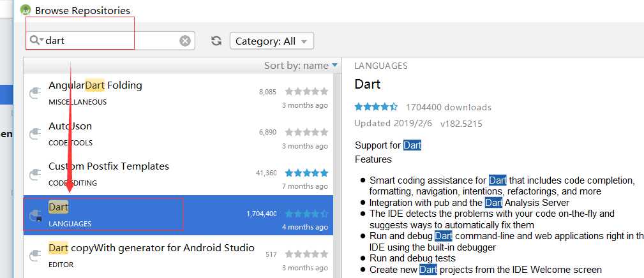Click the Dart title in the details pane
Screen dimensions: 644x278
point(368,84)
